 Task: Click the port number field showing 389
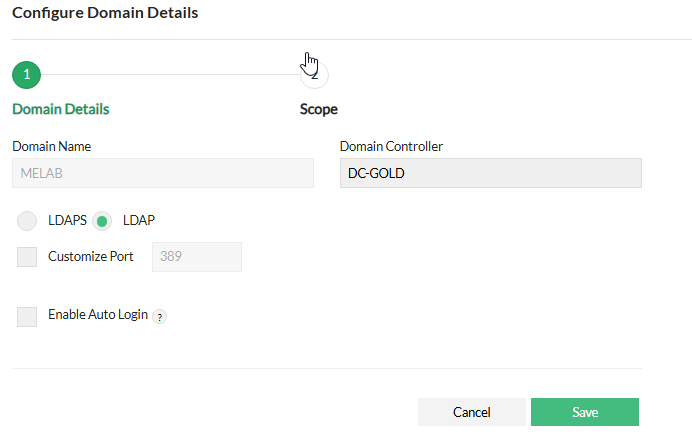click(196, 257)
